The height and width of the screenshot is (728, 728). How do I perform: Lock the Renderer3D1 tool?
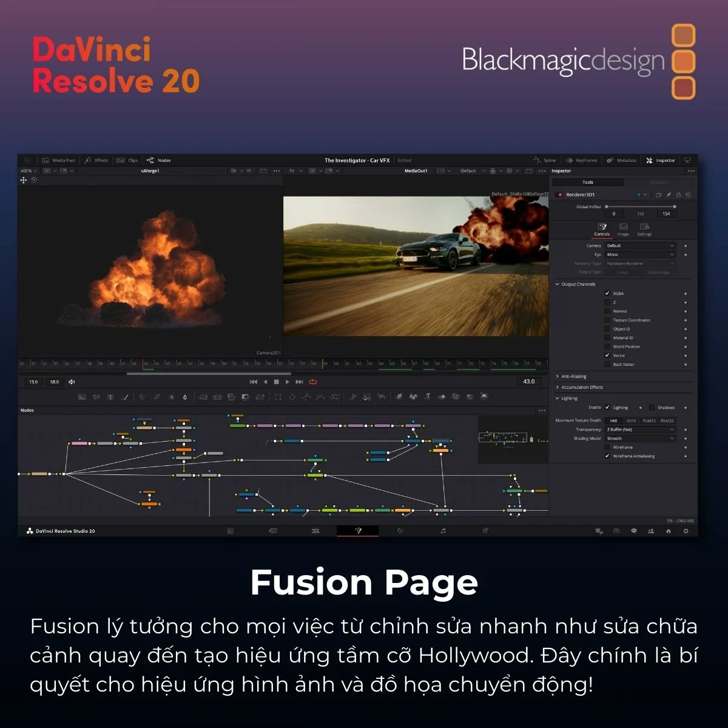[678, 195]
